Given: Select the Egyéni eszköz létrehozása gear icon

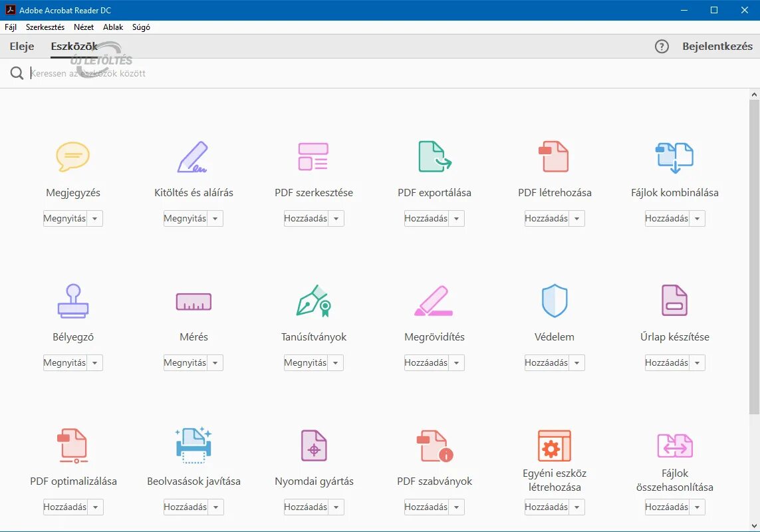Looking at the screenshot, I should (x=555, y=445).
